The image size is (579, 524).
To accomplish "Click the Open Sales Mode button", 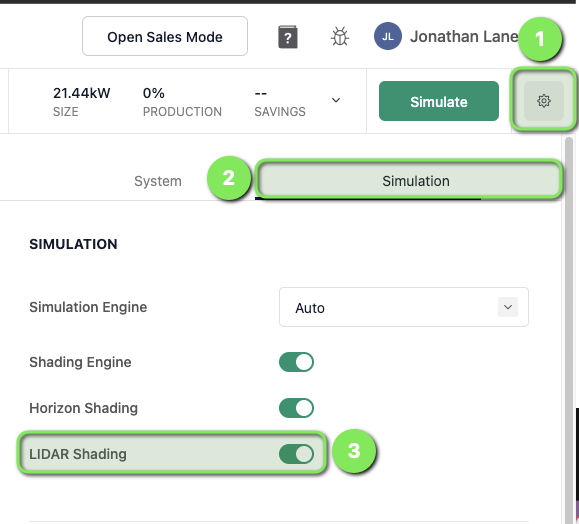I will coord(165,36).
